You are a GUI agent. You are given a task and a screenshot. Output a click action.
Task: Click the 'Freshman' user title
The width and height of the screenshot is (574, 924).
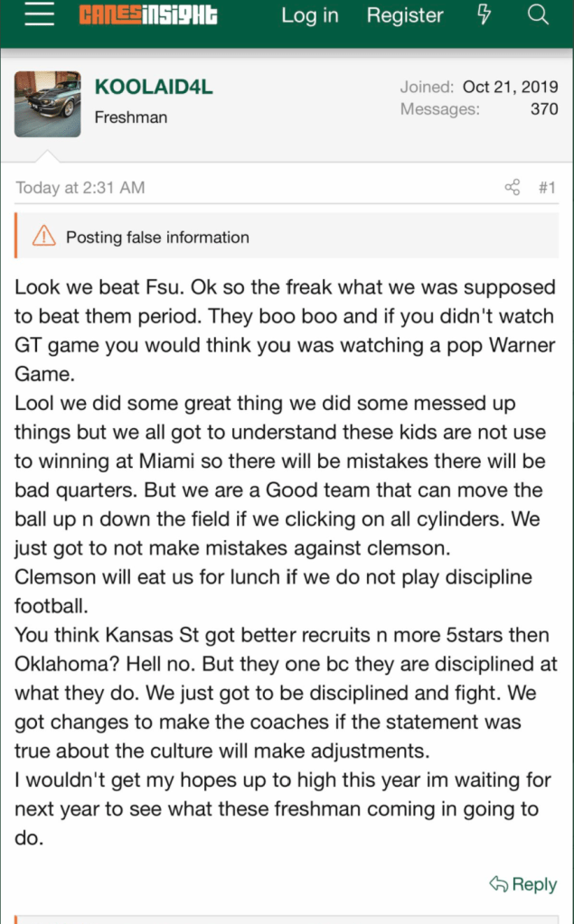(131, 117)
